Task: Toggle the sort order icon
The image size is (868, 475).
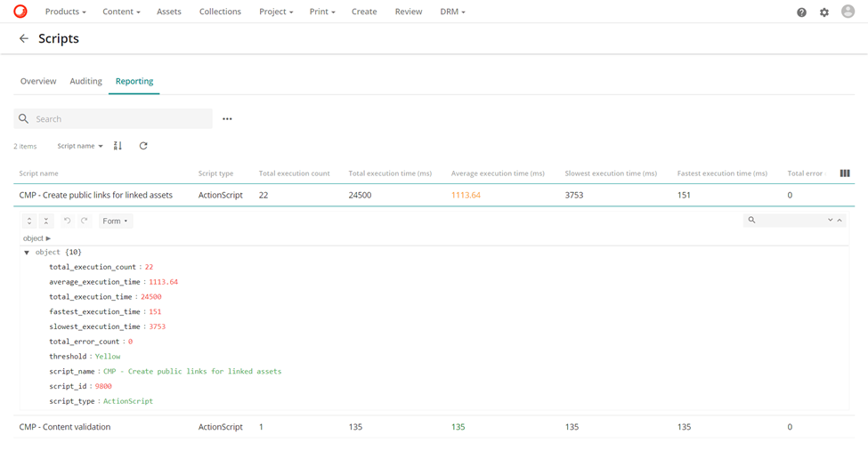Action: point(118,146)
